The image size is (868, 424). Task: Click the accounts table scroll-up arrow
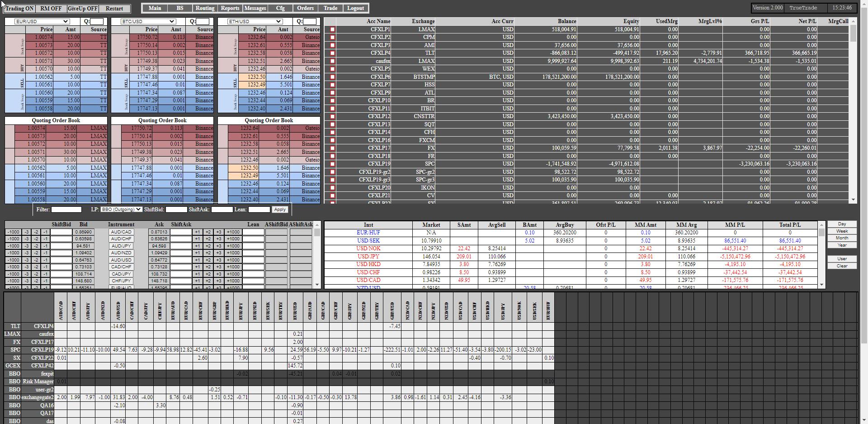tap(853, 21)
